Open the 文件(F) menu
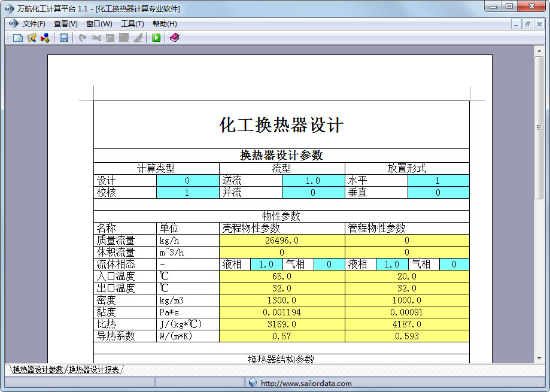Viewport: 550px width, 392px height. point(34,24)
